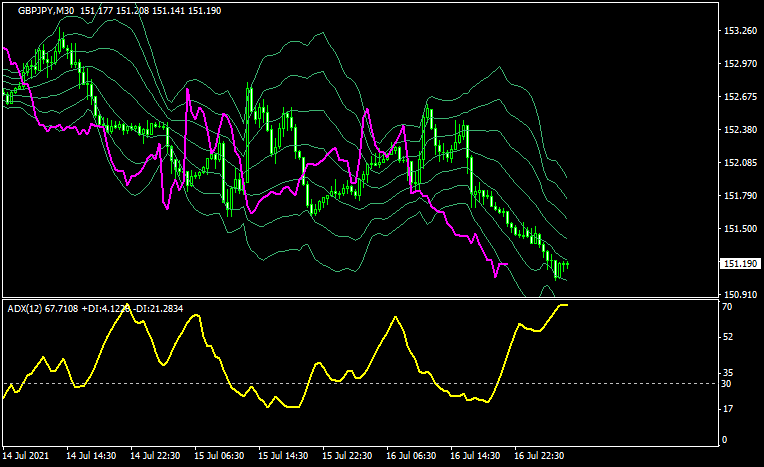Click ADX scale value 17
Viewport: 764px width, 467px height.
[x=727, y=409]
